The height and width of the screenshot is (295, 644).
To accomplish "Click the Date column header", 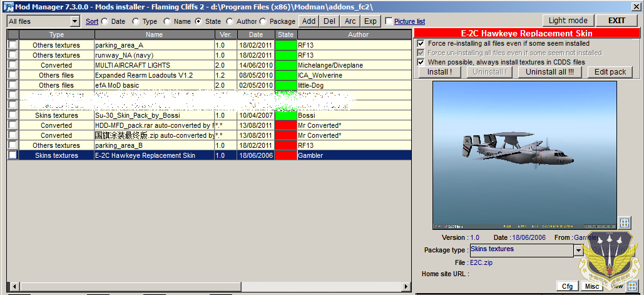I will pyautogui.click(x=255, y=34).
